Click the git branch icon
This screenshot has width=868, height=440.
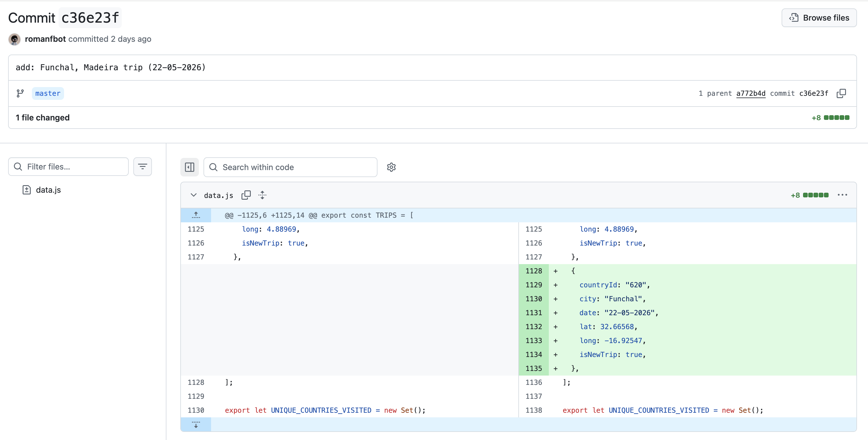click(x=20, y=93)
